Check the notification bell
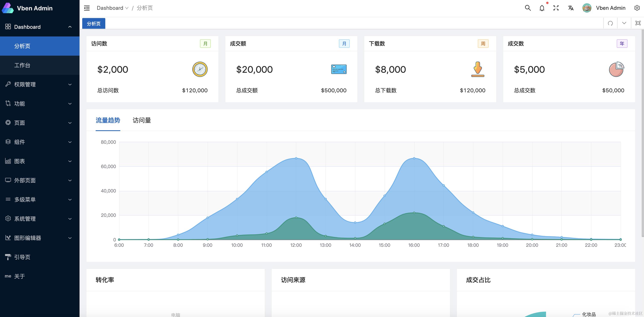This screenshot has height=317, width=644. click(x=542, y=8)
